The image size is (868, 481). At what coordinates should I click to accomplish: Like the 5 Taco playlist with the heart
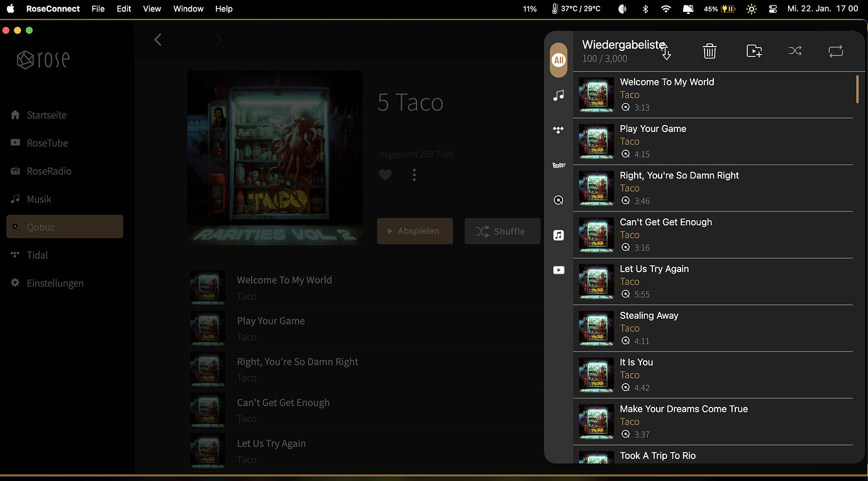pos(386,175)
